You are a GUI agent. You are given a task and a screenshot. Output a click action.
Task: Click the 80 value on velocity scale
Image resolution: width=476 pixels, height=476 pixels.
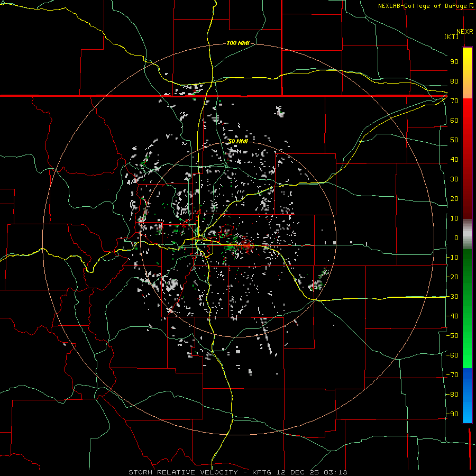pyautogui.click(x=454, y=81)
